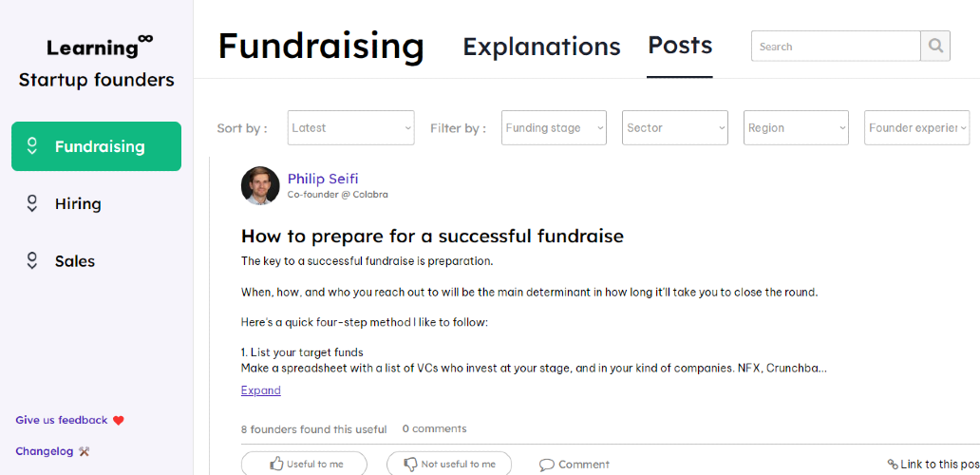Expand the Sector filter dropdown

click(675, 128)
